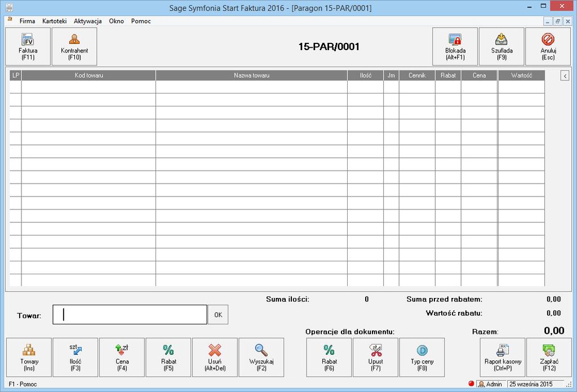Click the LP column header

[x=15, y=75]
